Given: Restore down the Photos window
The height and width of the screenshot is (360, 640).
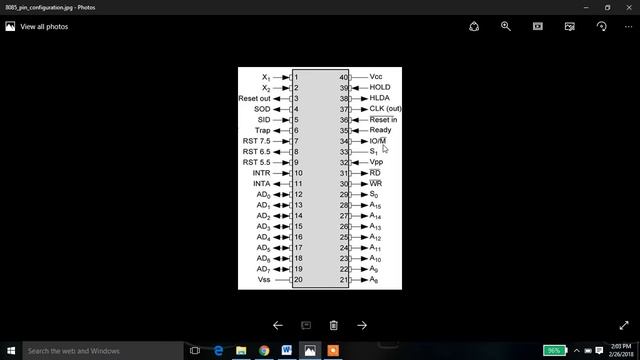Looking at the screenshot, I should pos(607,7).
